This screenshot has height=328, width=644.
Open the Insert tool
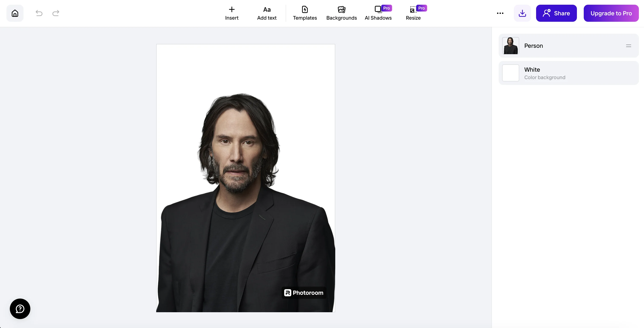tap(231, 13)
